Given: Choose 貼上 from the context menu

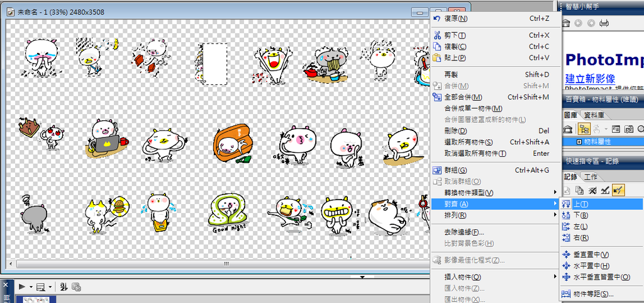Looking at the screenshot, I should pos(496,57).
